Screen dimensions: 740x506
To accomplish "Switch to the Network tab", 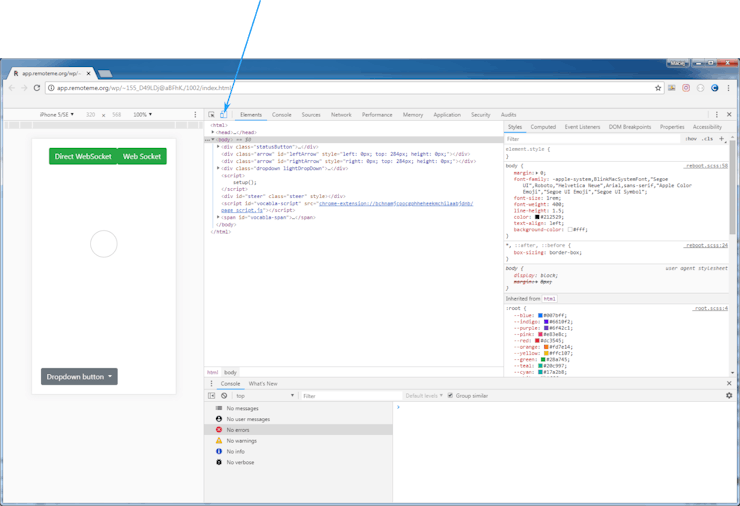I will (341, 115).
